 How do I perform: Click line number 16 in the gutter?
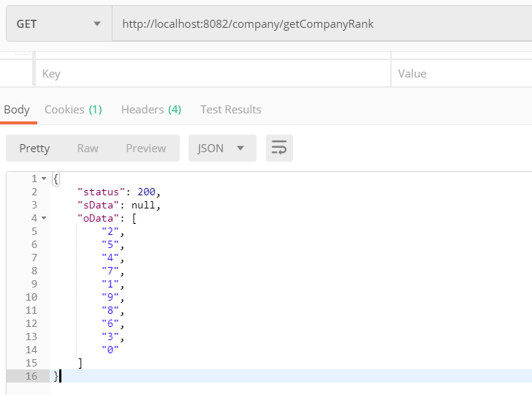(x=31, y=376)
